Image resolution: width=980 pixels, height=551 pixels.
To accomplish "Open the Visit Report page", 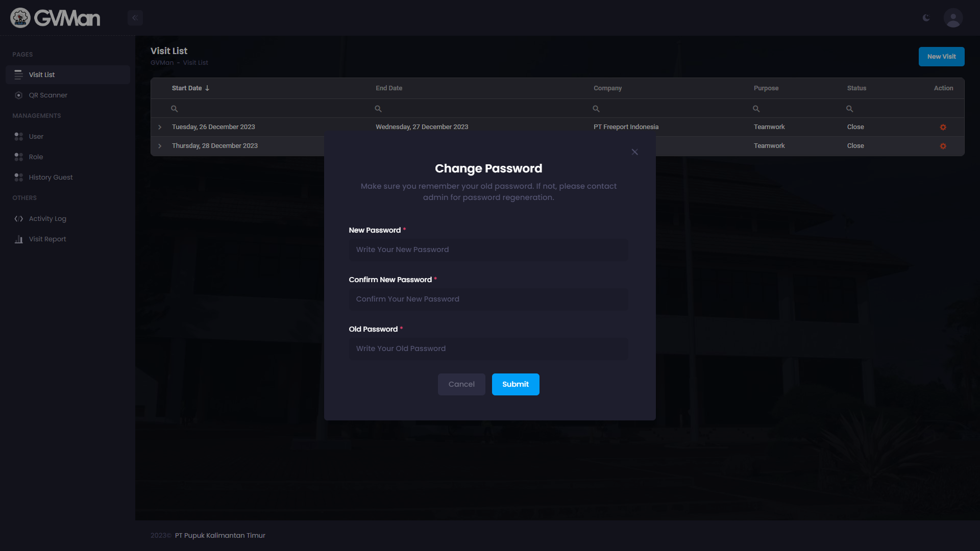I will coord(67,239).
